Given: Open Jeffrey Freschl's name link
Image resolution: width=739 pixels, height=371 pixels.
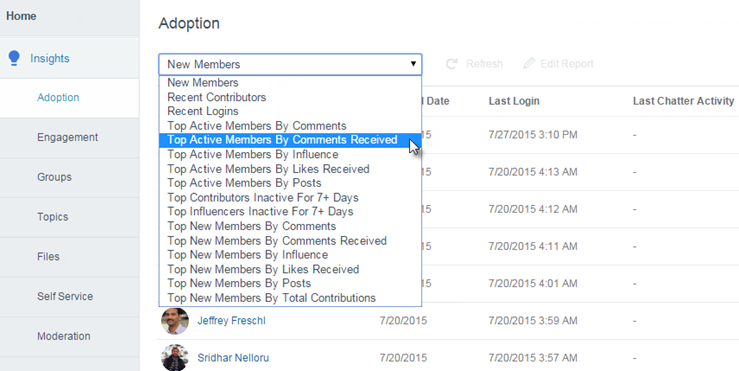Looking at the screenshot, I should pos(231,321).
